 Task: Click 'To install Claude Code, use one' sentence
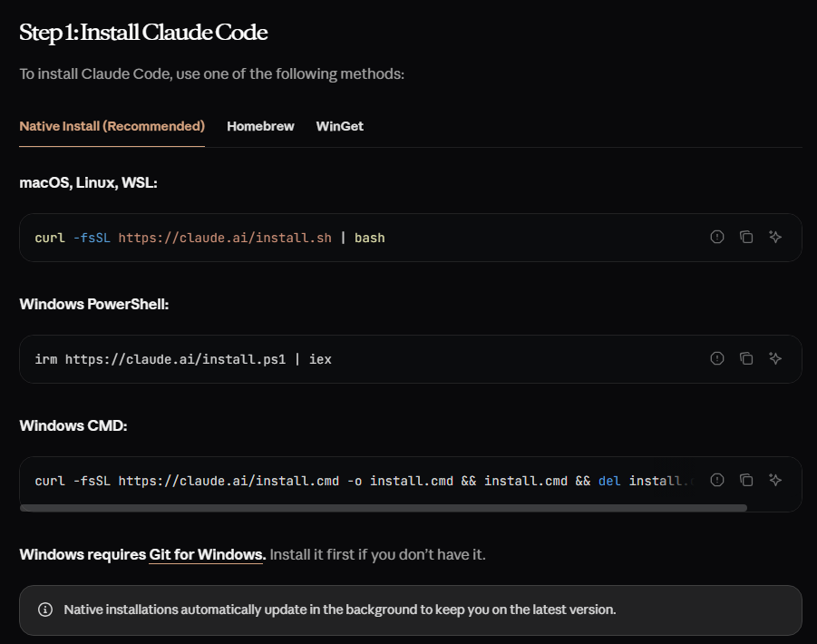[x=211, y=74]
